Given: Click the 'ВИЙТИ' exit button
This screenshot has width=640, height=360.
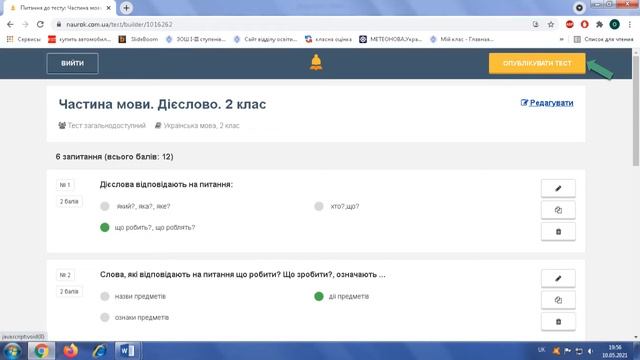Looking at the screenshot, I should (73, 63).
